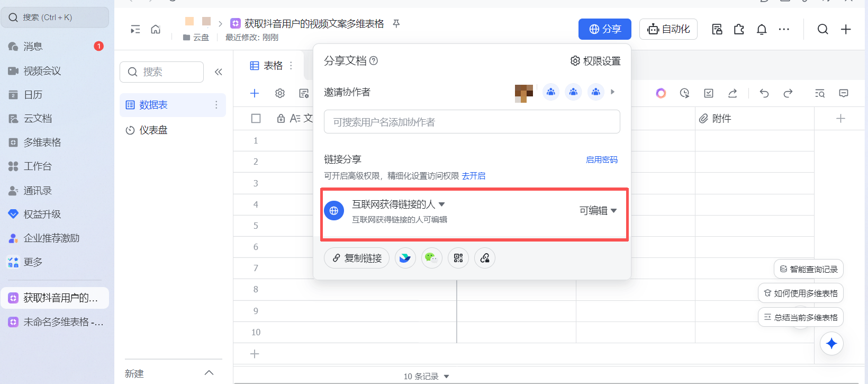Open the 自动化 button
The width and height of the screenshot is (868, 384).
[x=668, y=29]
